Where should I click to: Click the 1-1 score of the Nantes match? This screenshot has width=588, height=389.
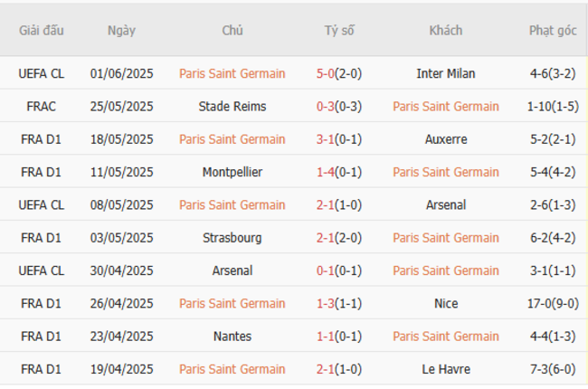(327, 337)
